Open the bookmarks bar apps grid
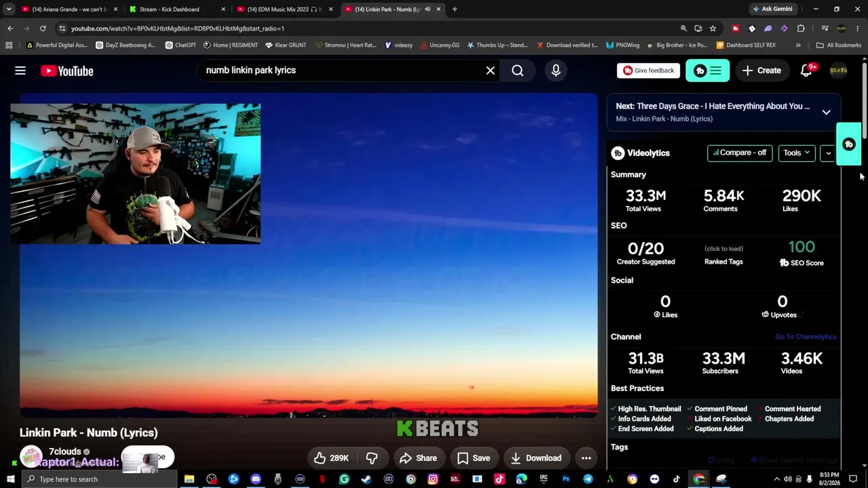868x488 pixels. point(9,45)
